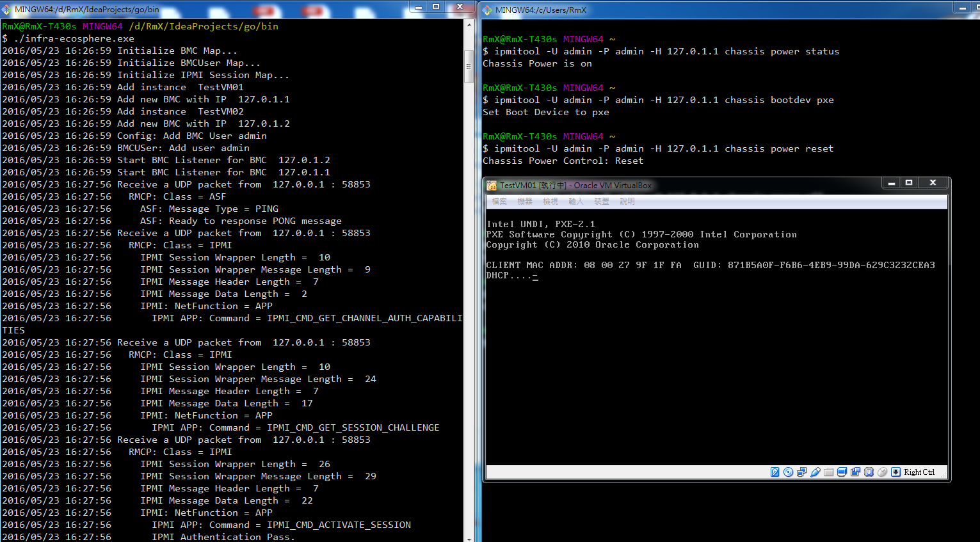
Task: Open the 輸入 menu in VirtualBox
Action: click(x=576, y=202)
